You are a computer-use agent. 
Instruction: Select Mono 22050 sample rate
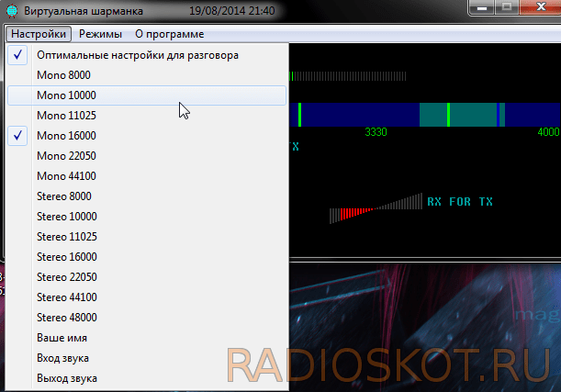(147, 156)
